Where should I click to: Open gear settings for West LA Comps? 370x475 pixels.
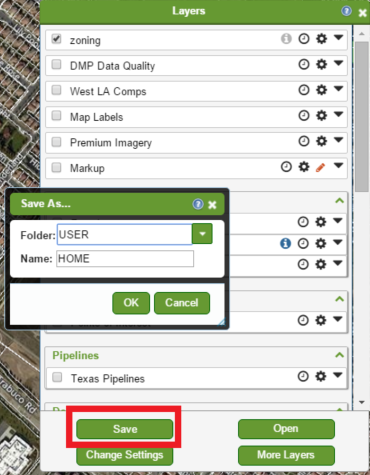(321, 90)
